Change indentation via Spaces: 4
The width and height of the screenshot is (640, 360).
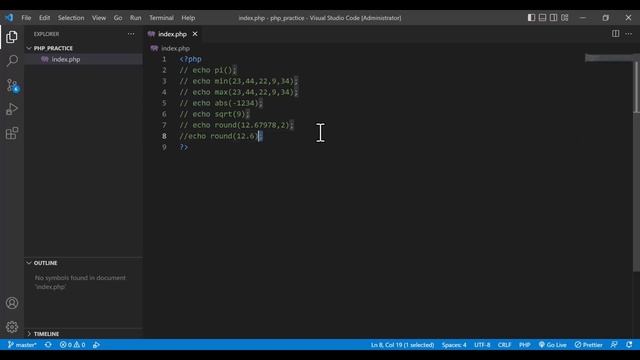pyautogui.click(x=454, y=345)
